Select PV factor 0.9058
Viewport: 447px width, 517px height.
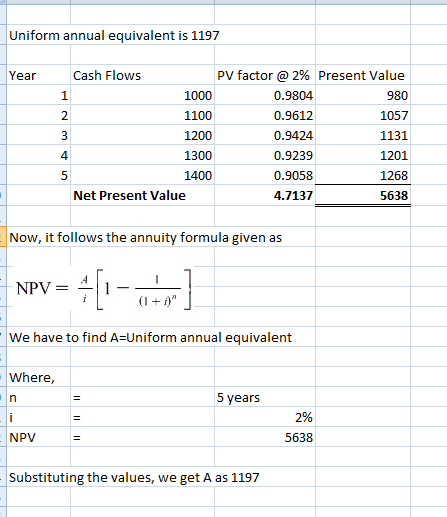(x=293, y=176)
